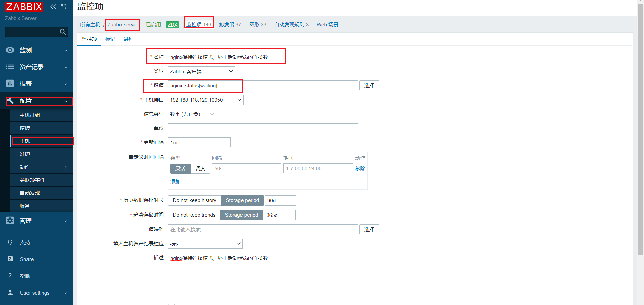Open 主机群组 in sidebar
The height and width of the screenshot is (305, 644).
click(42, 115)
